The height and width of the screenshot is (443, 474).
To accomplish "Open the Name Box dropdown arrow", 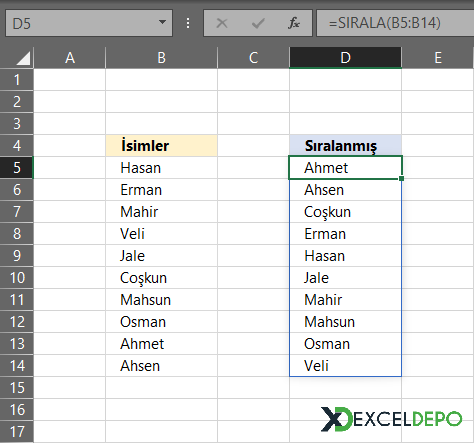I will click(x=162, y=22).
